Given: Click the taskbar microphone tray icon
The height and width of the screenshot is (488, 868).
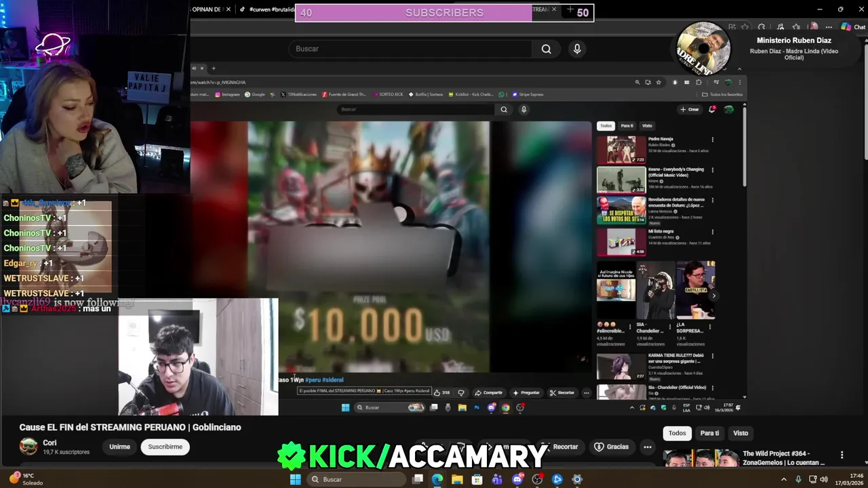Looking at the screenshot, I should [x=797, y=479].
